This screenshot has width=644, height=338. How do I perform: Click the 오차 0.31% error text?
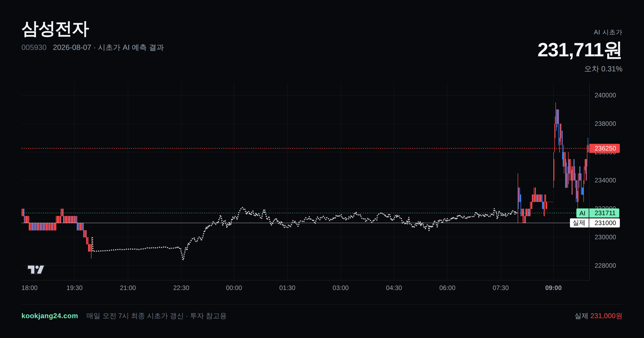pyautogui.click(x=603, y=69)
